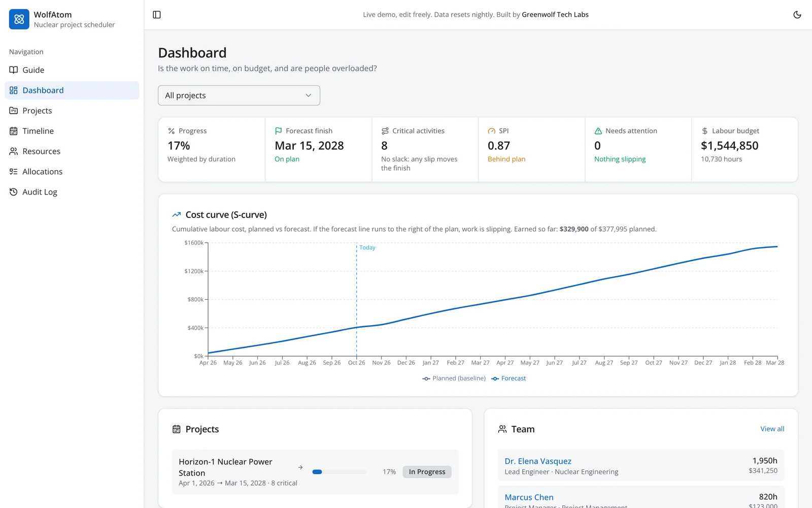Click the arrow icon beside Horizon-1 project
This screenshot has height=508, width=812.
[x=300, y=467]
